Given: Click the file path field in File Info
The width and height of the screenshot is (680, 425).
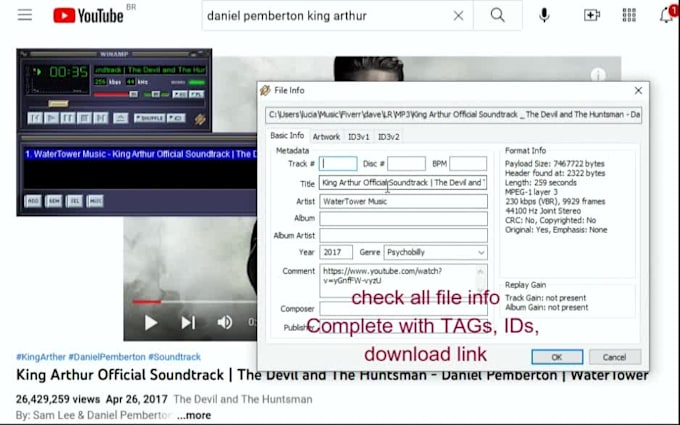Looking at the screenshot, I should (454, 115).
